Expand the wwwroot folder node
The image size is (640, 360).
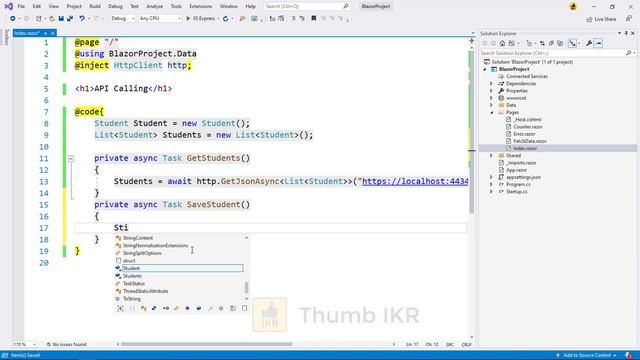(x=492, y=98)
